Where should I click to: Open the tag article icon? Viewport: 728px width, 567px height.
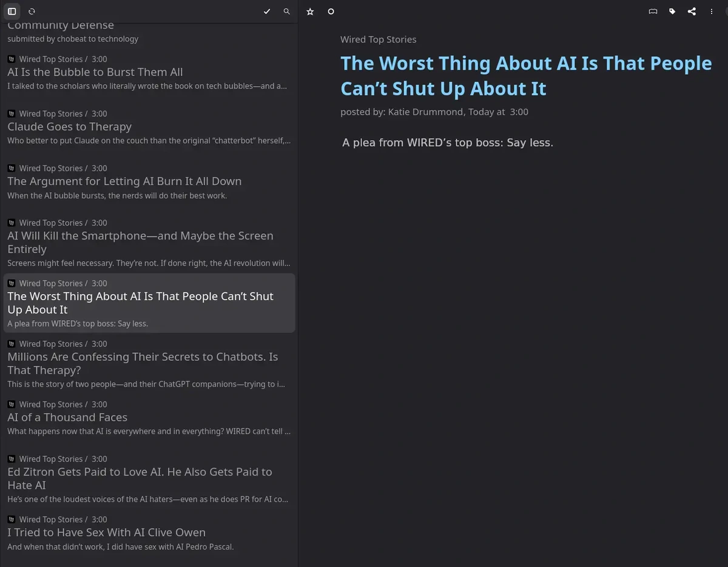pyautogui.click(x=672, y=12)
